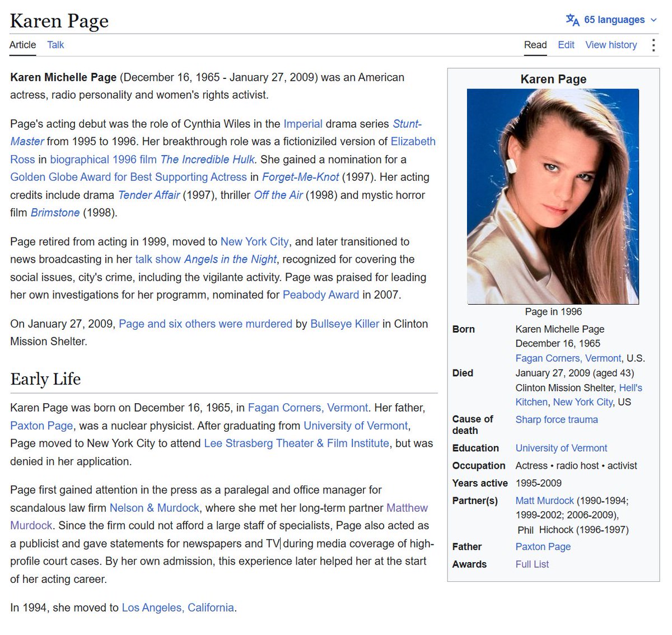Open the biographical 1996 film link
This screenshot has height=635, width=672.
click(104, 160)
